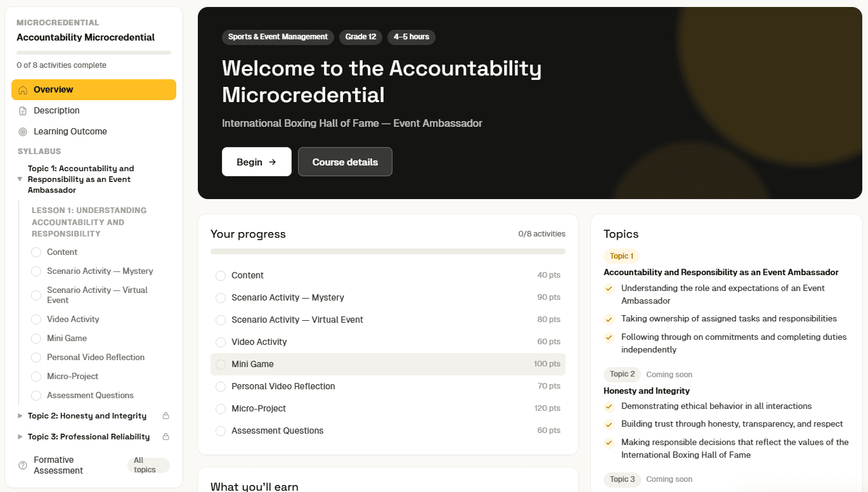Click the lock icon beside Topic 3
868x492 pixels.
165,437
